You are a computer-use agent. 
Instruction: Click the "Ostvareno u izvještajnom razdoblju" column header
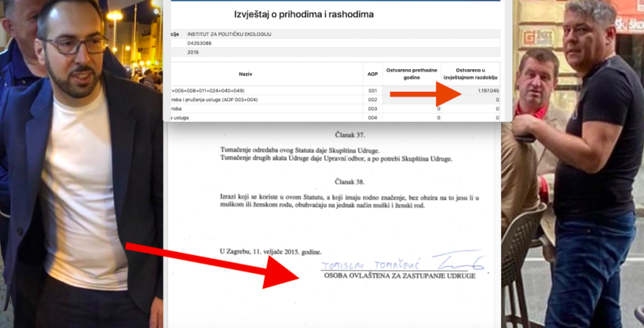tap(470, 74)
